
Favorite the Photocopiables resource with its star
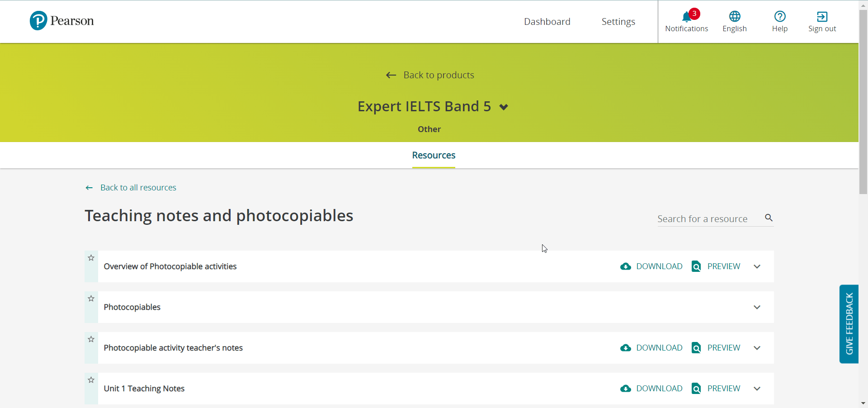[90, 299]
